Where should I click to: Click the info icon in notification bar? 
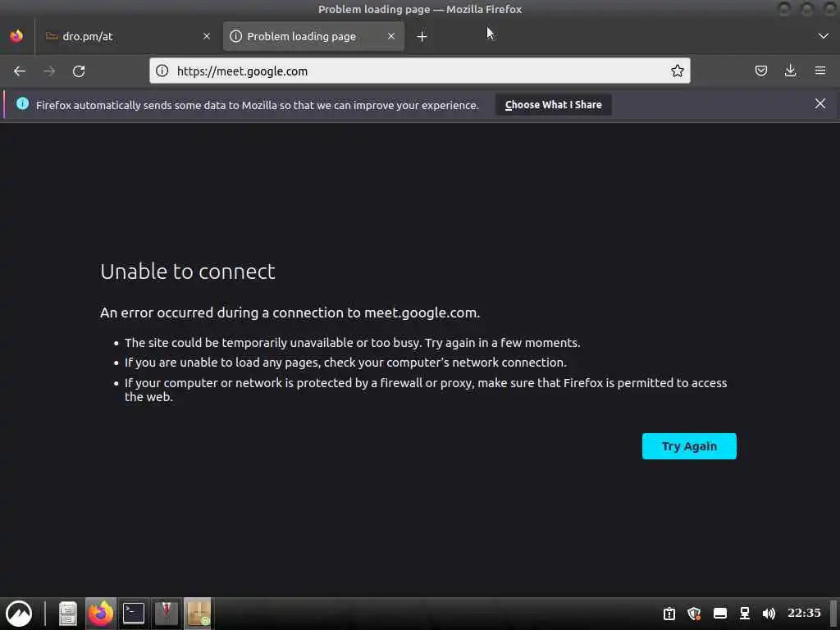pyautogui.click(x=22, y=104)
